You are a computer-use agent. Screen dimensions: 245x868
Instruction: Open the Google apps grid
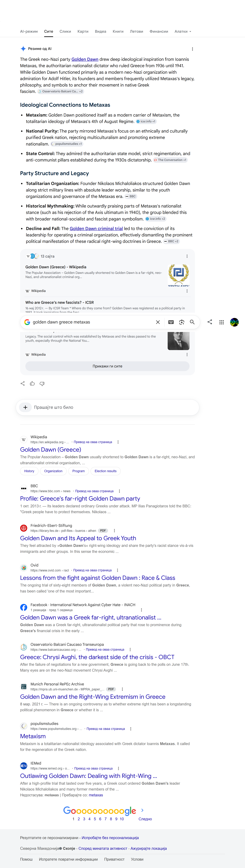point(221,322)
